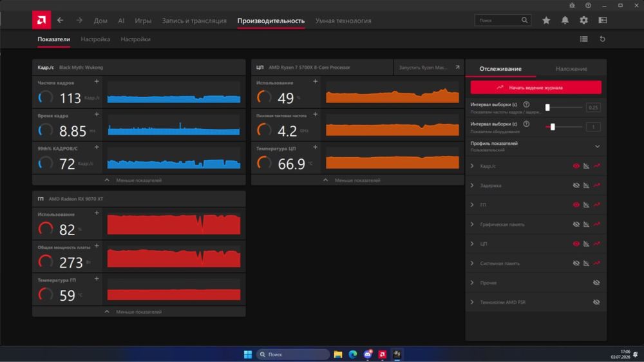
Task: Toggle the sidebar panel icon
Action: point(603,20)
